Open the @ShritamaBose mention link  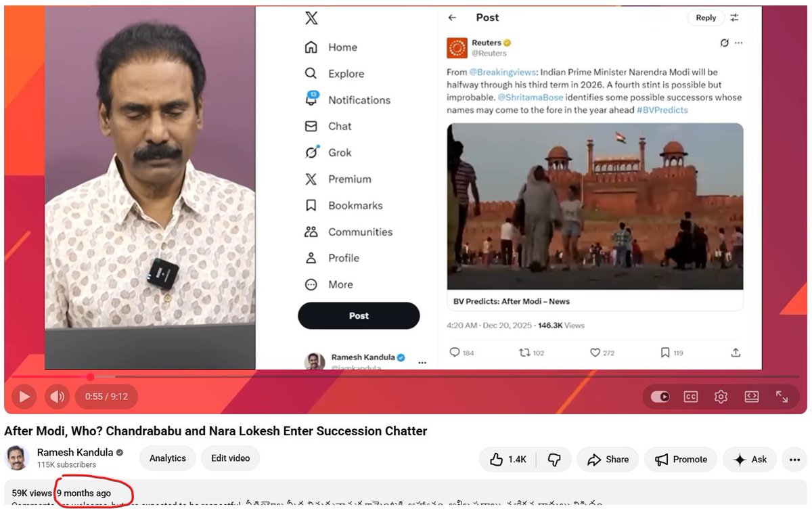coord(530,97)
